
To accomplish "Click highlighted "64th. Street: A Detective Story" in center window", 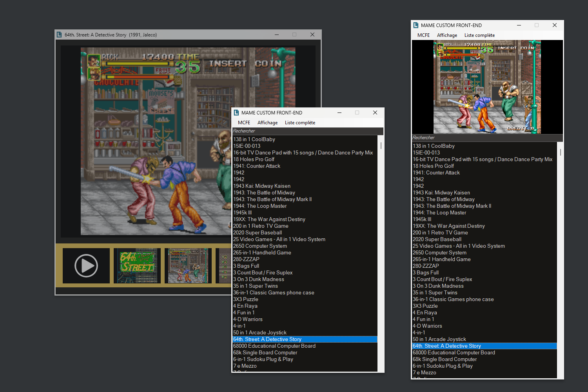I will (x=305, y=339).
